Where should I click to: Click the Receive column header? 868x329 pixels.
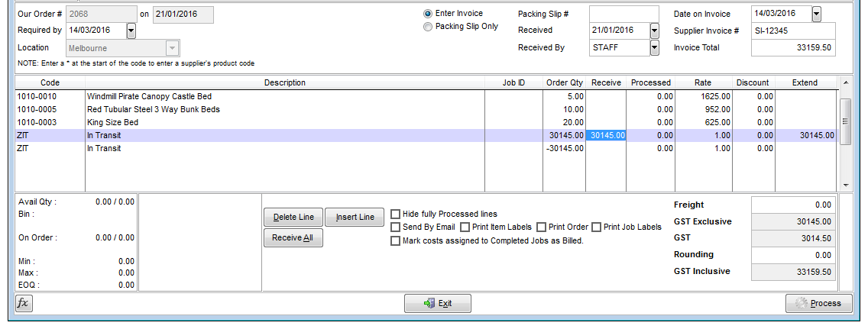pyautogui.click(x=606, y=83)
